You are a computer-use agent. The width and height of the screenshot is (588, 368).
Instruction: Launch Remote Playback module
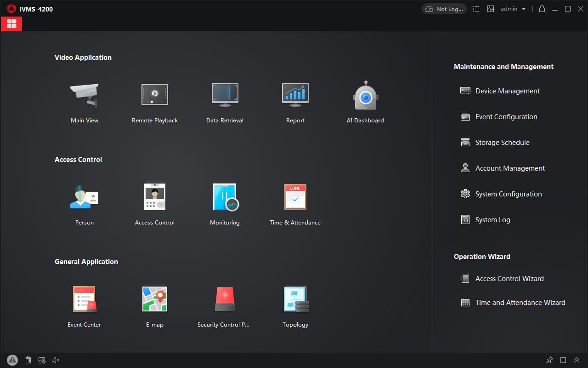[155, 96]
